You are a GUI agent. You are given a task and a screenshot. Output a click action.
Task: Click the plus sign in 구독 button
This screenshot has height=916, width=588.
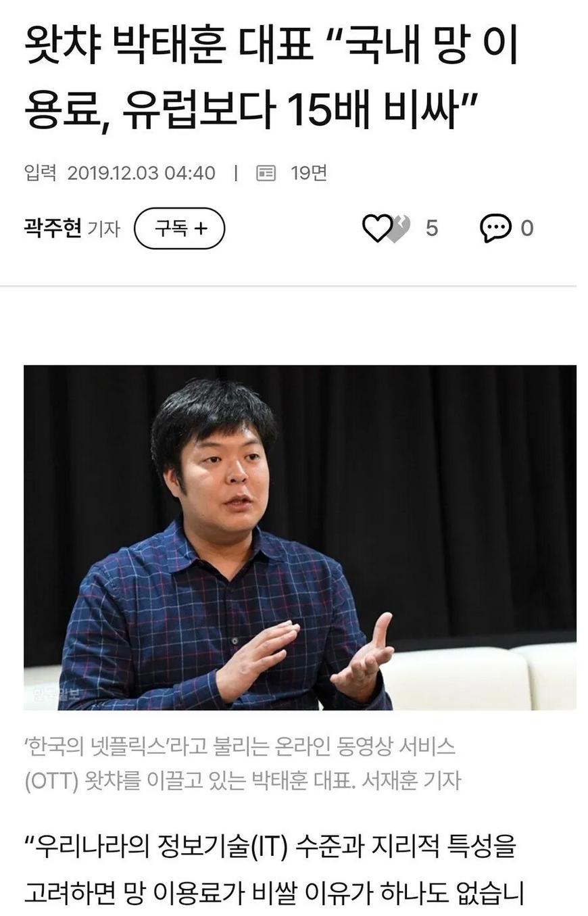point(200,228)
